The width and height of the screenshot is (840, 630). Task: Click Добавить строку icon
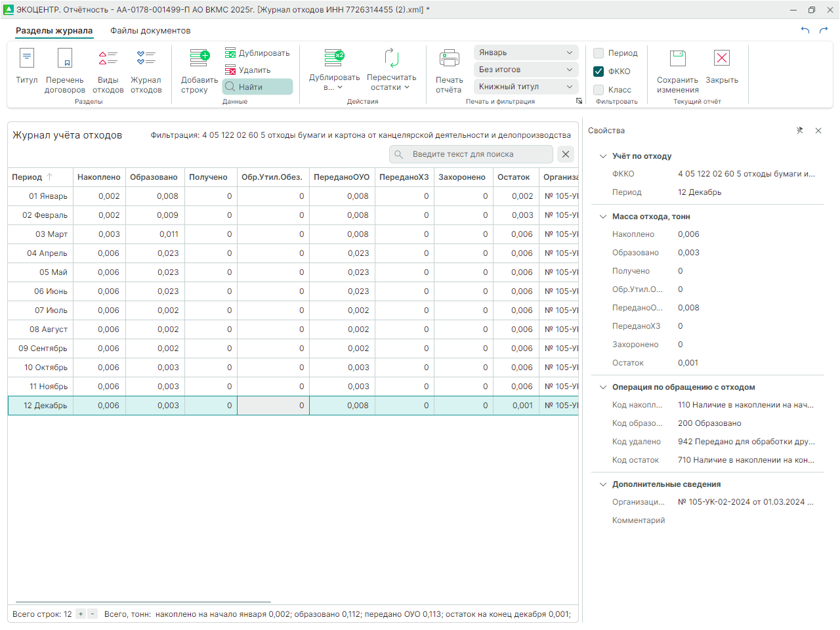click(x=199, y=59)
